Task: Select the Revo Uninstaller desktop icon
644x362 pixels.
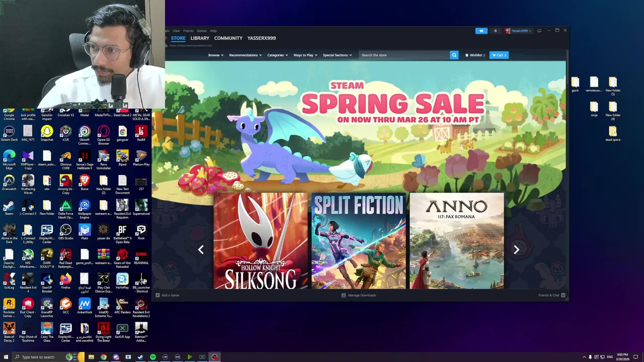Action: click(104, 160)
